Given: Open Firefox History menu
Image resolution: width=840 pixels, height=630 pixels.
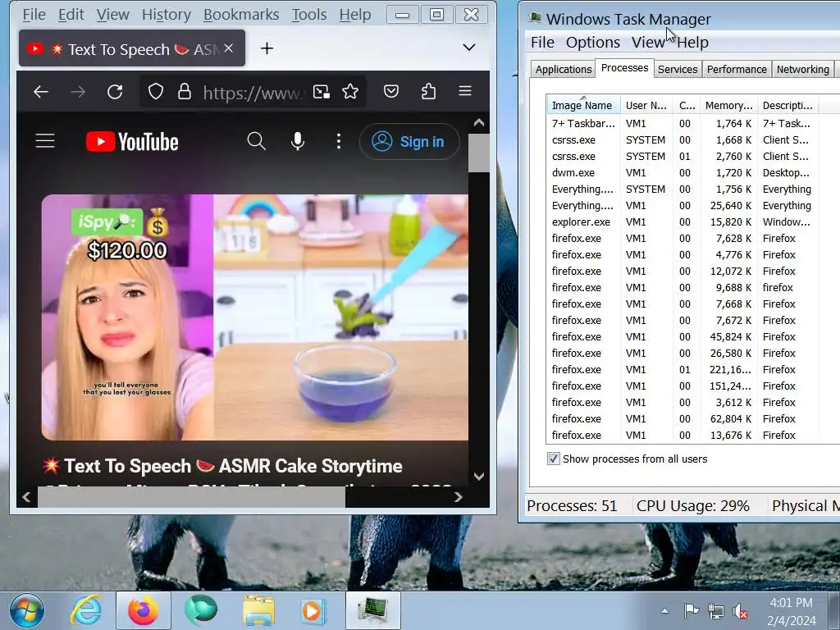Looking at the screenshot, I should [x=166, y=15].
